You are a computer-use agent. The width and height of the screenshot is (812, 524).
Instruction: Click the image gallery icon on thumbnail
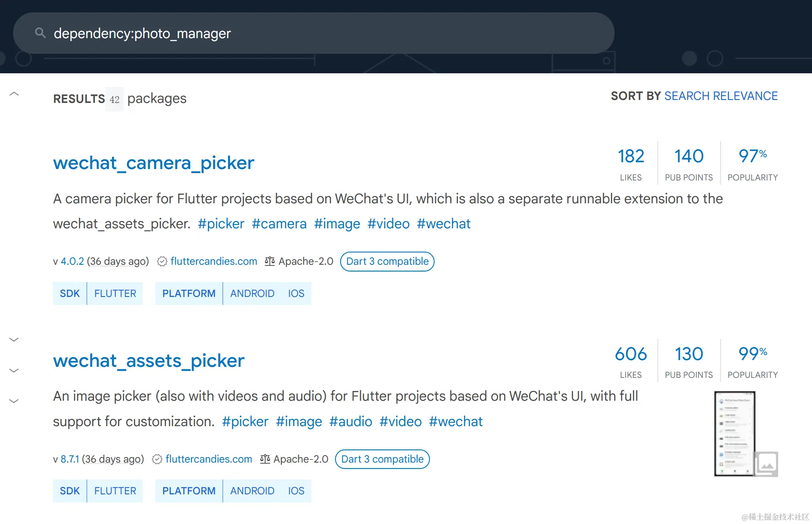766,464
